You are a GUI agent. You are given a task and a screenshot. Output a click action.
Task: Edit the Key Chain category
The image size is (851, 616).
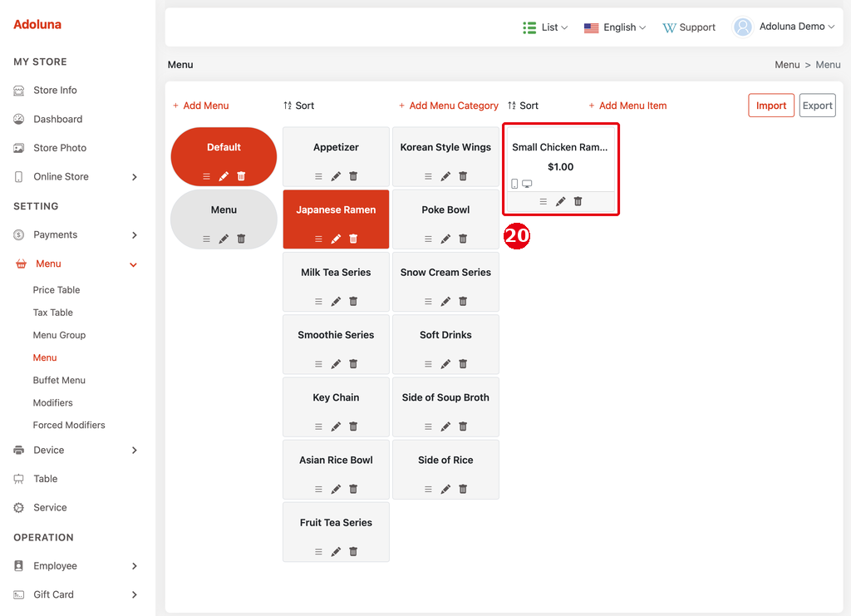pyautogui.click(x=336, y=426)
